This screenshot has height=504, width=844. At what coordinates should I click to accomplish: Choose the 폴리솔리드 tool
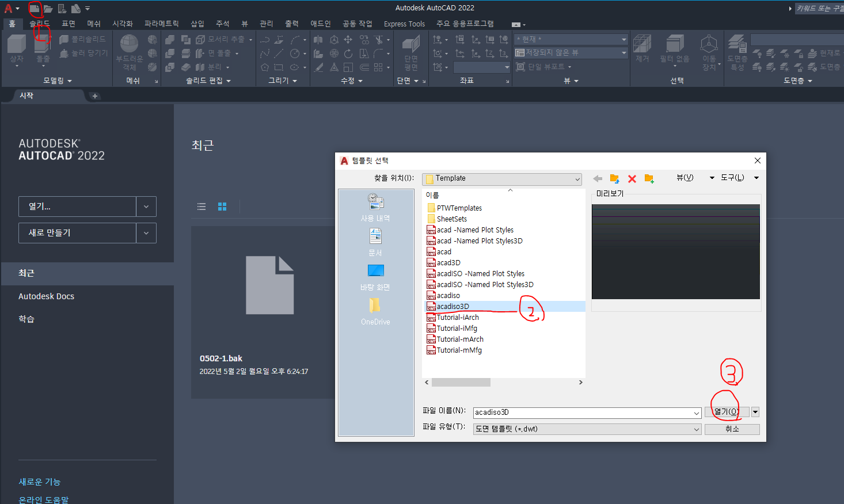[x=82, y=39]
